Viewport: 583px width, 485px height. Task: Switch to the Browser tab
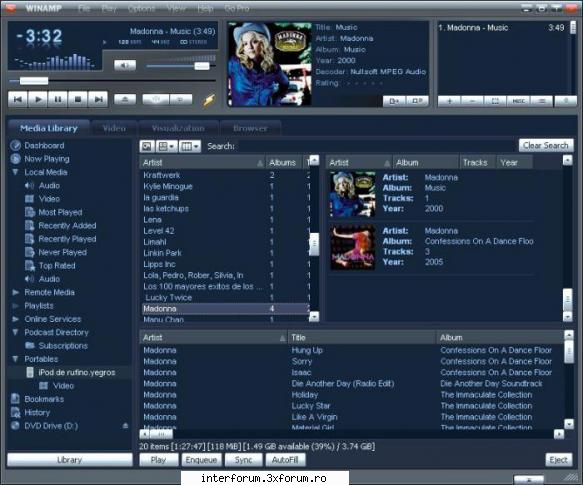pos(250,128)
